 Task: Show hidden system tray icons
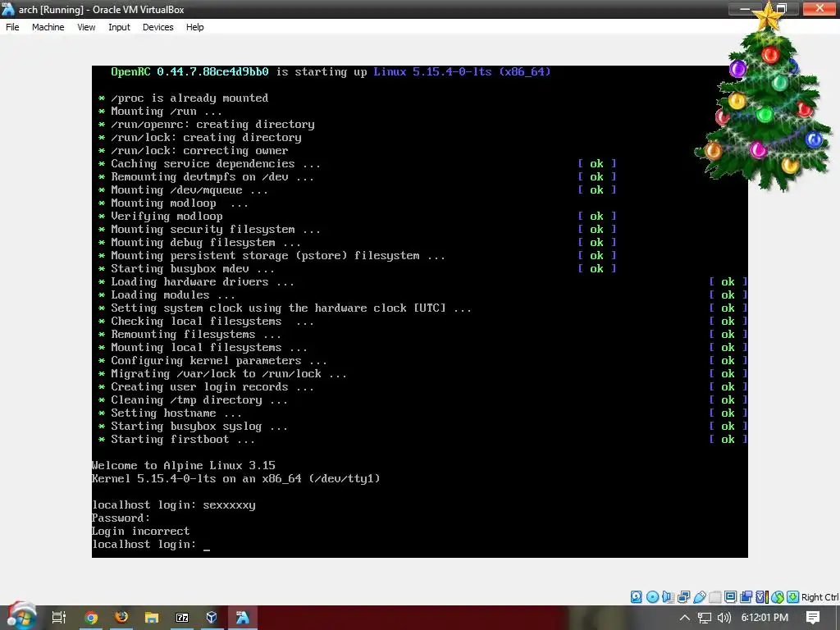point(685,618)
